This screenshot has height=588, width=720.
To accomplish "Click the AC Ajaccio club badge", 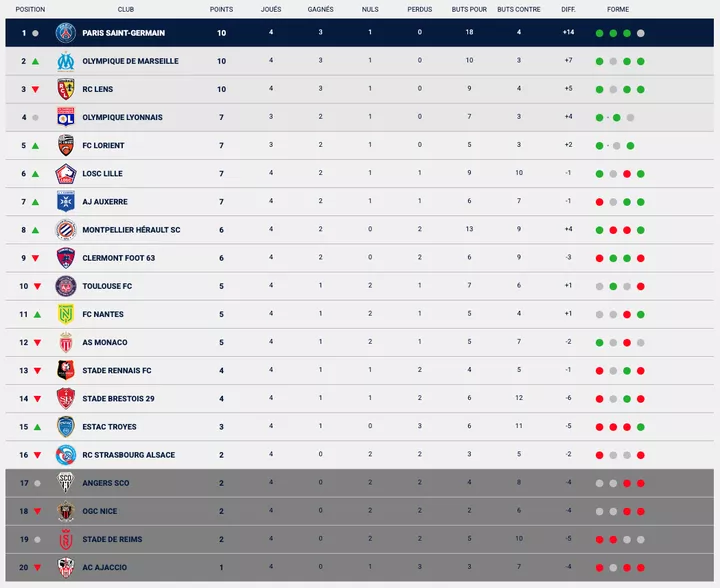I will pyautogui.click(x=66, y=567).
